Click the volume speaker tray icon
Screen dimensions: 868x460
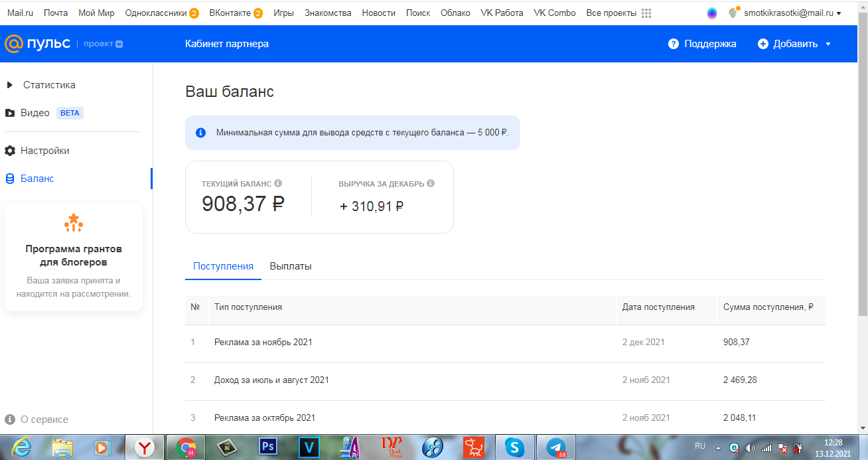click(751, 448)
